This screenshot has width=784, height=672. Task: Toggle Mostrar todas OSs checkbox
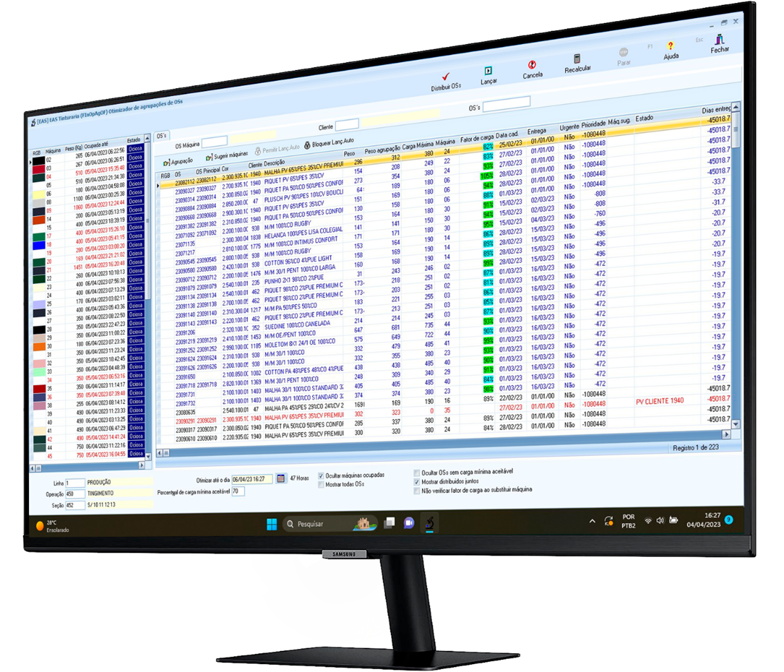[x=321, y=484]
